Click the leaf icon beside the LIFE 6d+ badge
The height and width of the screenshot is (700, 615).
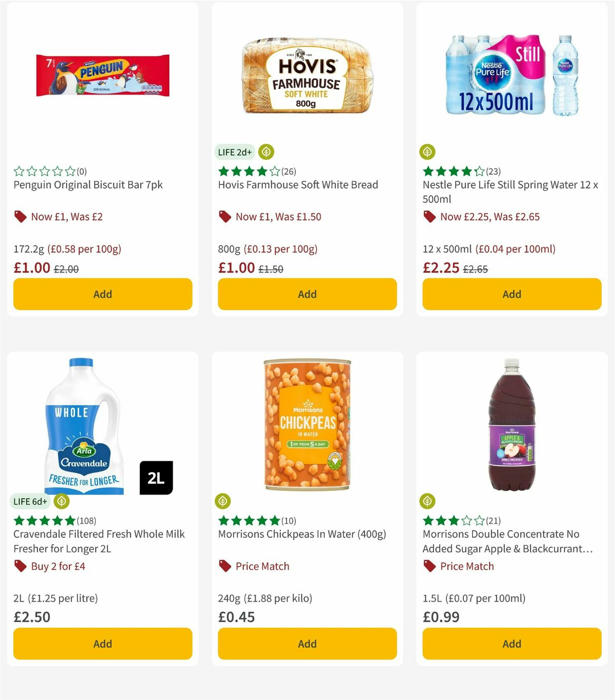click(x=61, y=501)
